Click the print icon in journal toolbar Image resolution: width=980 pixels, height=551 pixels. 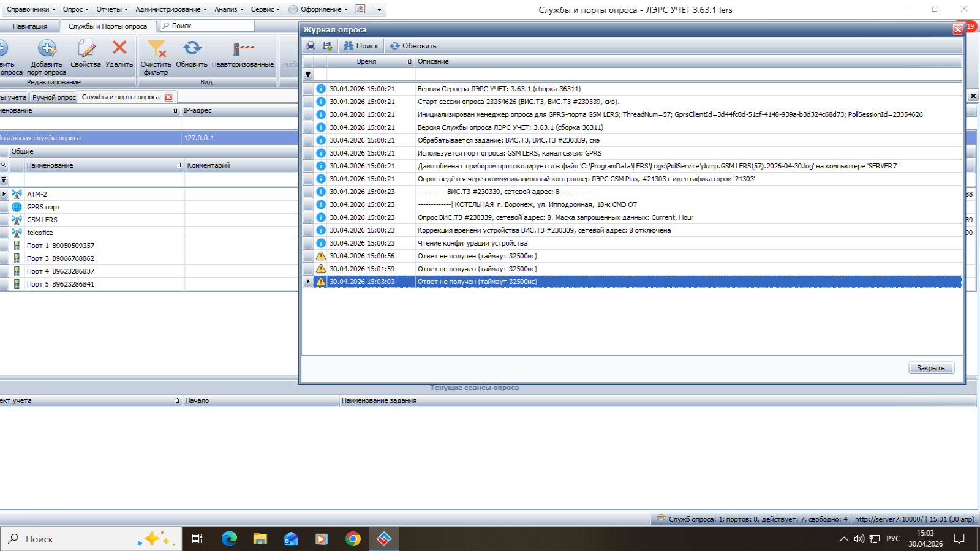[311, 46]
